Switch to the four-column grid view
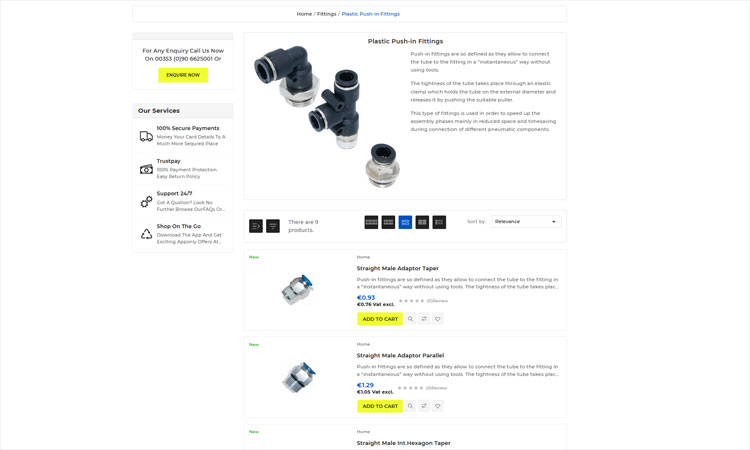Screen dimensions: 750x450 tap(371, 222)
